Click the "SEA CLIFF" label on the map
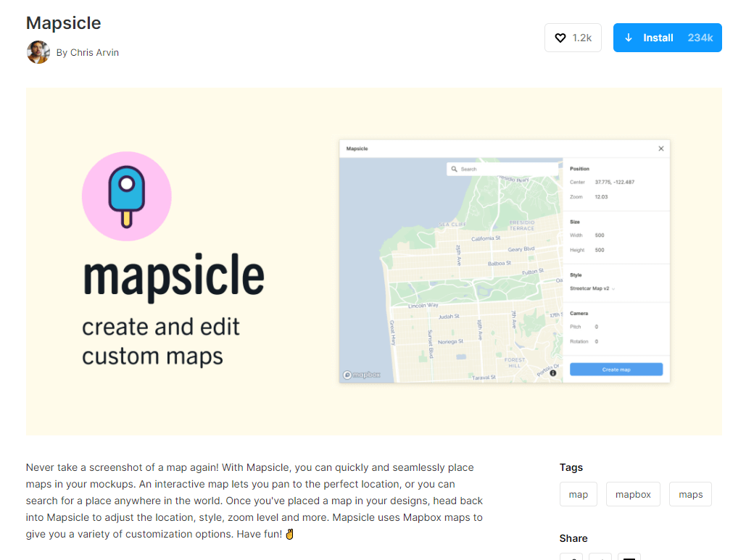Image resolution: width=754 pixels, height=560 pixels. [452, 225]
